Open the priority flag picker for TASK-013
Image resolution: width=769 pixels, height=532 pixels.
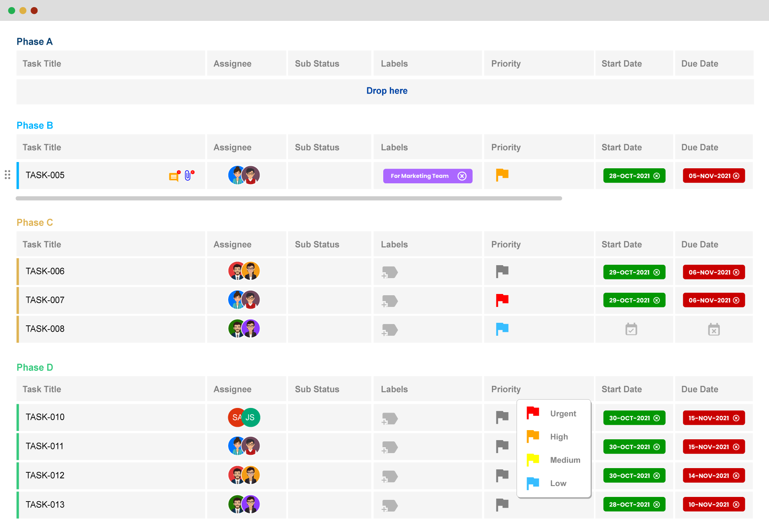coord(502,504)
